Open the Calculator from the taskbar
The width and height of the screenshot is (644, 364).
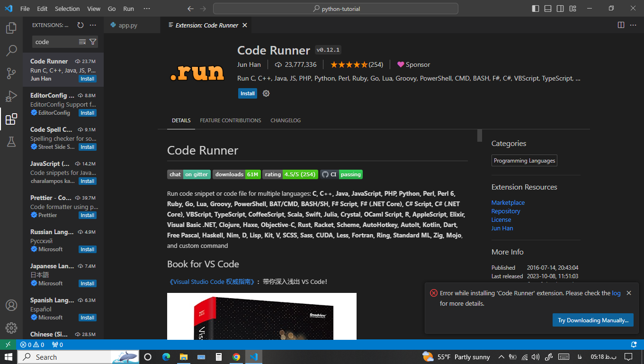219,357
